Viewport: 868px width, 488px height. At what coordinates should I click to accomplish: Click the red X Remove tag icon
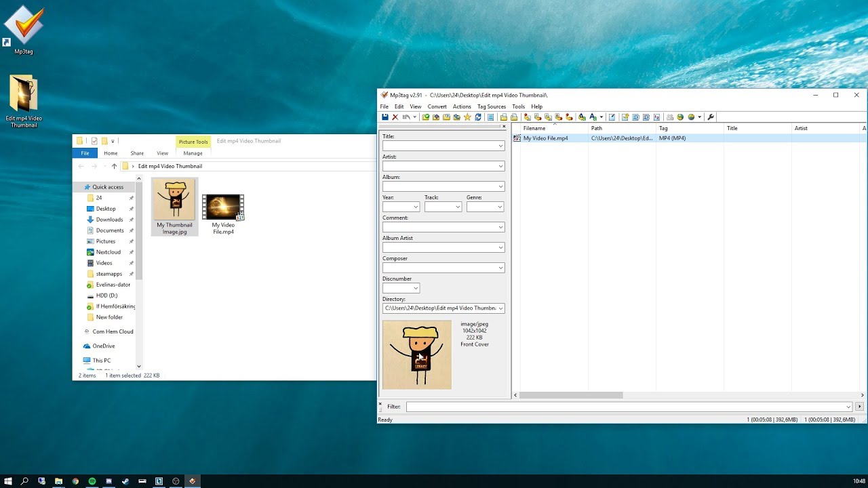395,117
